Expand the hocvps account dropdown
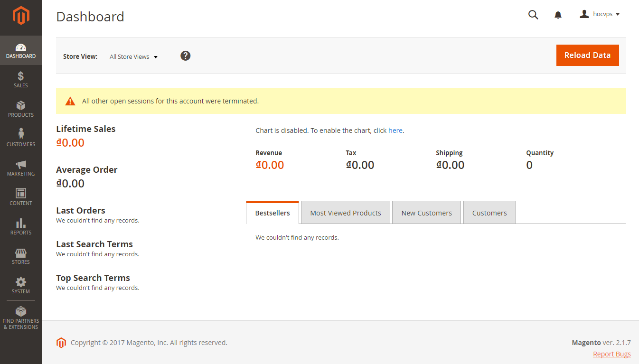The width and height of the screenshot is (639, 364). pyautogui.click(x=599, y=14)
